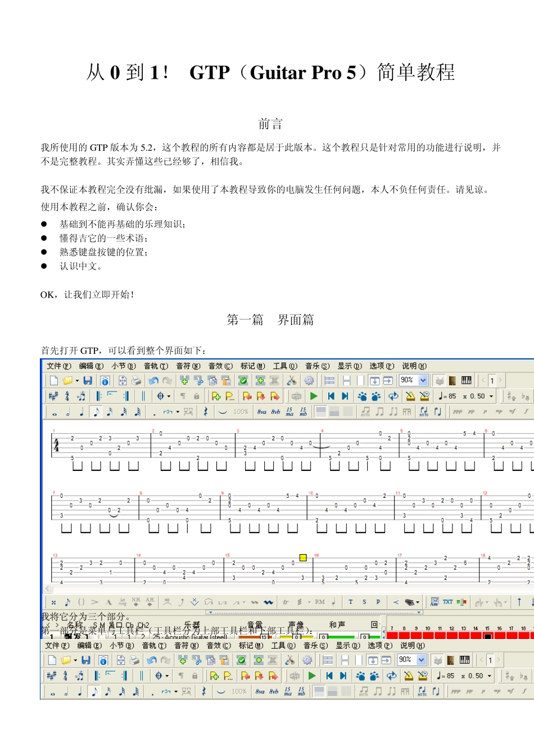Click tie note icon in upper toolbar
The height and width of the screenshot is (756, 534).
click(223, 412)
